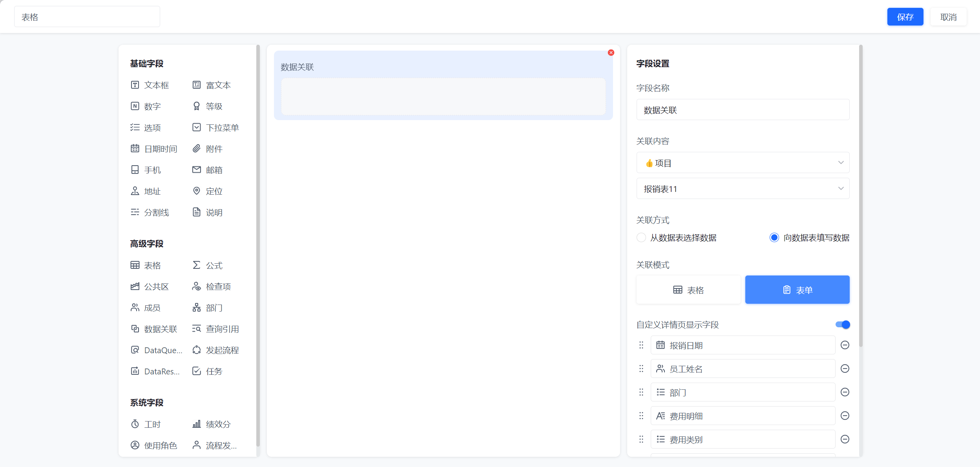Remove 费用明细 from display fields
This screenshot has width=980, height=467.
coord(845,416)
